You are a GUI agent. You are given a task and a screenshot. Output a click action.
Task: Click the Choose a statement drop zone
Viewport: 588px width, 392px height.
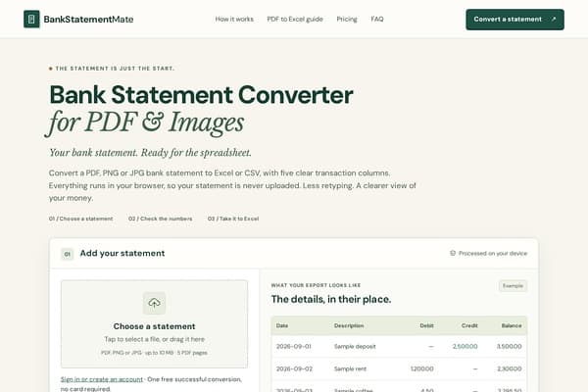point(154,323)
